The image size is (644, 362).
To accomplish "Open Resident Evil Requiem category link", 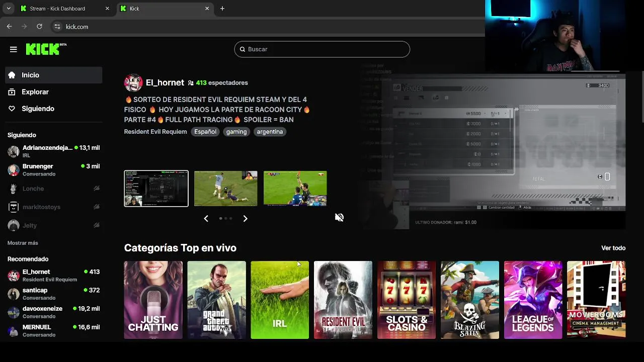I will (x=155, y=132).
